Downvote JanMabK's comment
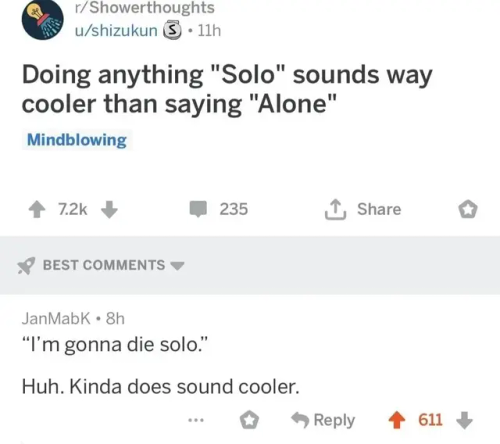Screen dimensions: 500x444 pyautogui.click(x=464, y=420)
